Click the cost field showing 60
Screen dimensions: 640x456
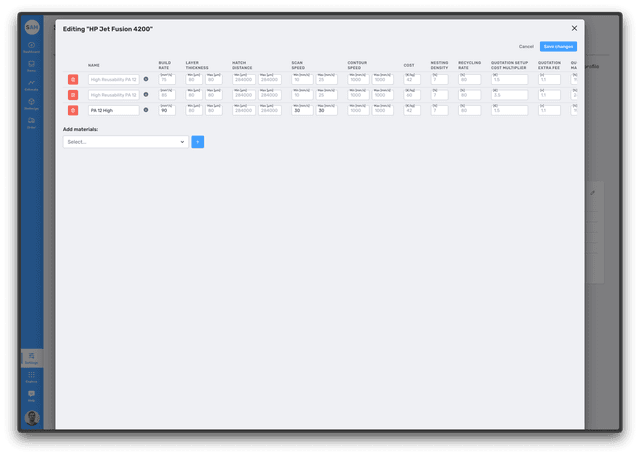412,95
